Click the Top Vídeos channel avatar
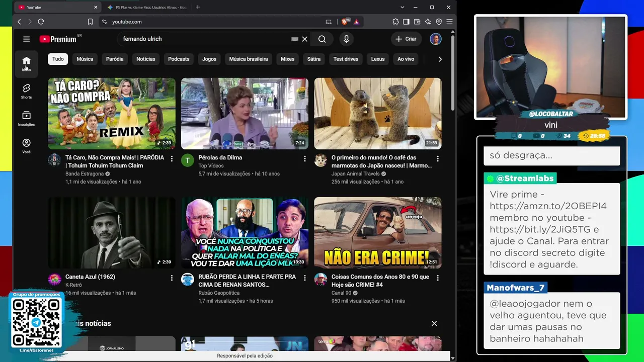The height and width of the screenshot is (362, 644). click(188, 160)
